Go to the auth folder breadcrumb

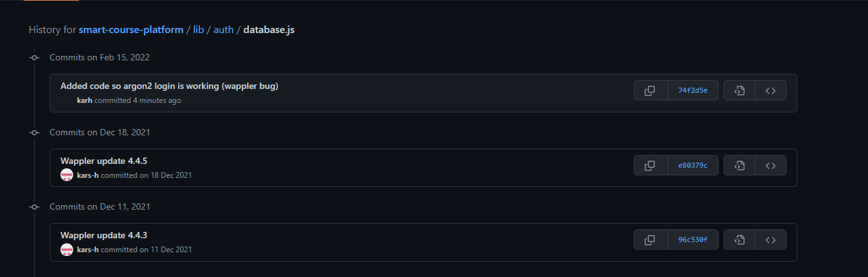click(x=223, y=30)
